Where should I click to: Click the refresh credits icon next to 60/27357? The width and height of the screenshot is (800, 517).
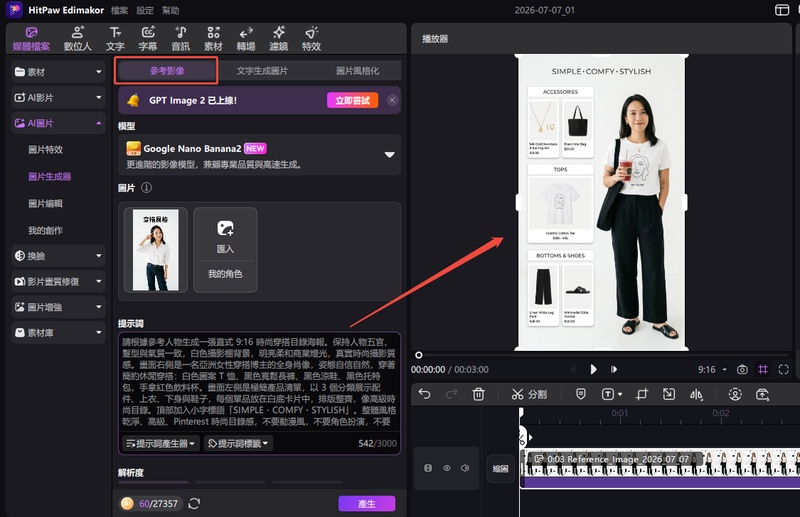[x=194, y=504]
